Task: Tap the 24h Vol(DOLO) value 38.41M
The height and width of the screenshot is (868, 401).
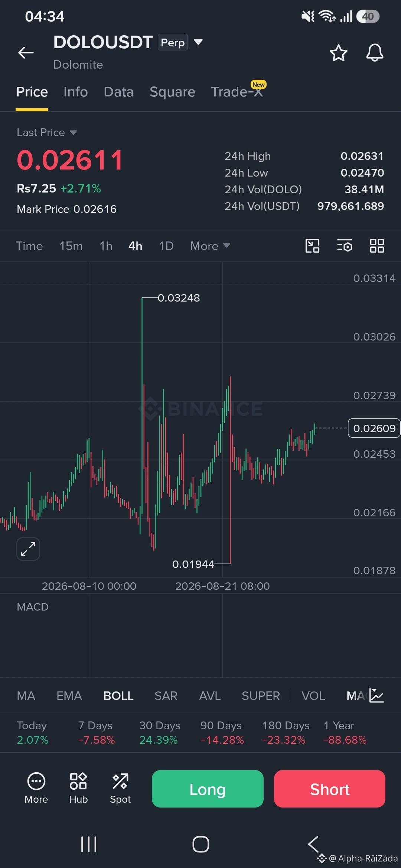Action: point(364,190)
